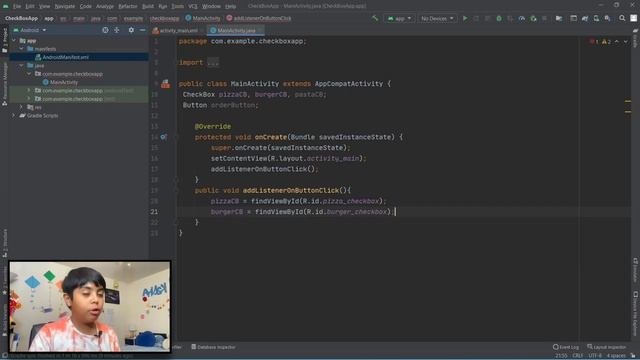640x360 pixels.
Task: Open the Navigate menu
Action: click(64, 6)
